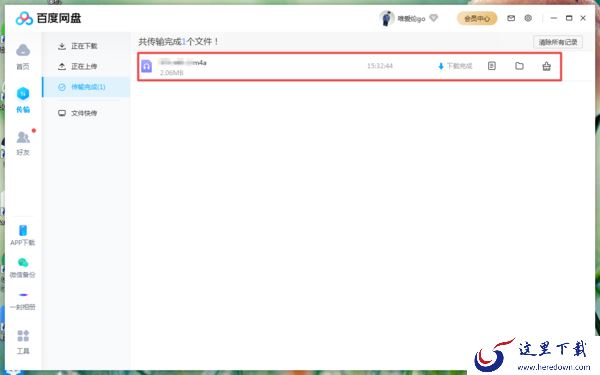
Task: Open containing folder for the m4a file
Action: point(519,66)
